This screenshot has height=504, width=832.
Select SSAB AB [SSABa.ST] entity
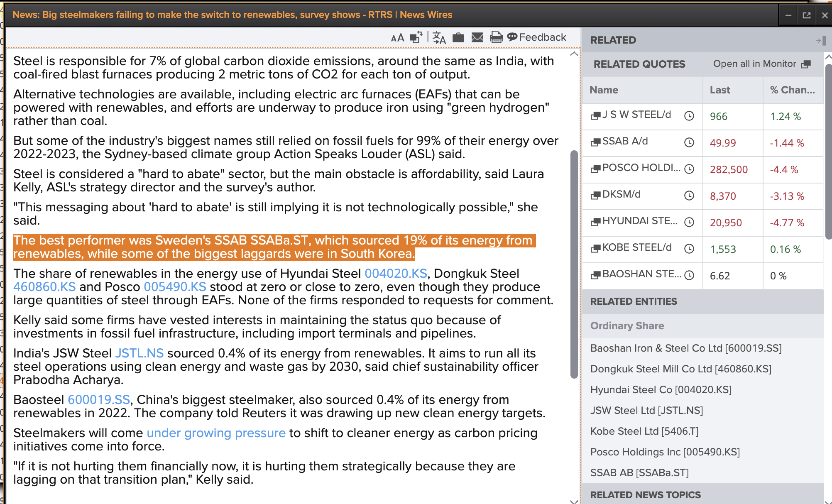point(639,473)
